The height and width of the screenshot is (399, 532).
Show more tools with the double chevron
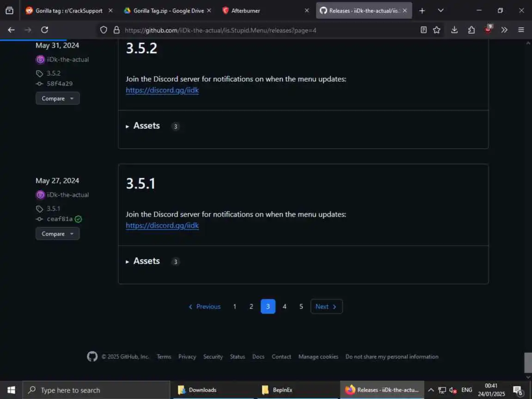(504, 30)
